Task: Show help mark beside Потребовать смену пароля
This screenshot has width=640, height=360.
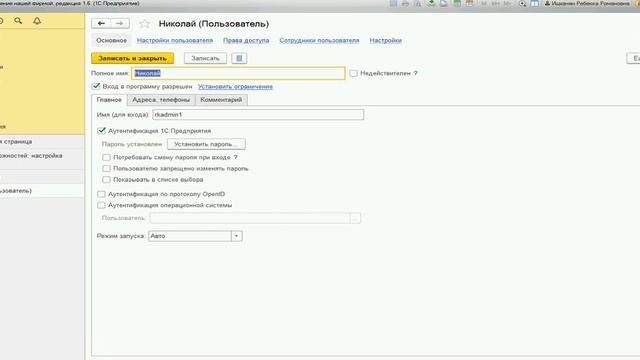Action: pos(236,157)
